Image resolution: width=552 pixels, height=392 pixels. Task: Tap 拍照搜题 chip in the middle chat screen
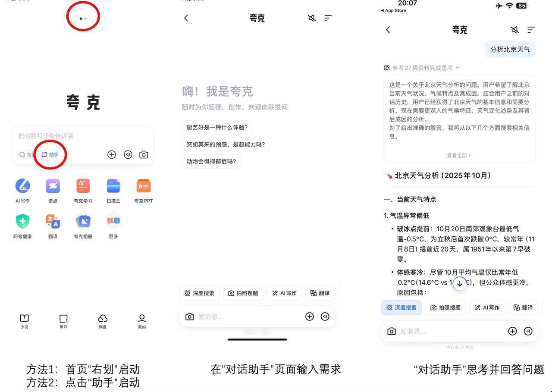[243, 293]
